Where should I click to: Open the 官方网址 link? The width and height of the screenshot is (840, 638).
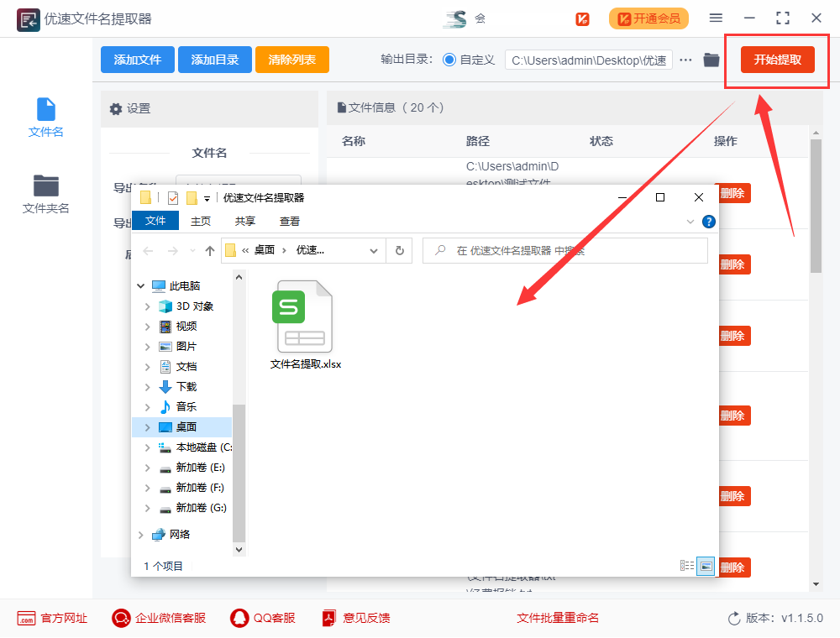coord(52,618)
